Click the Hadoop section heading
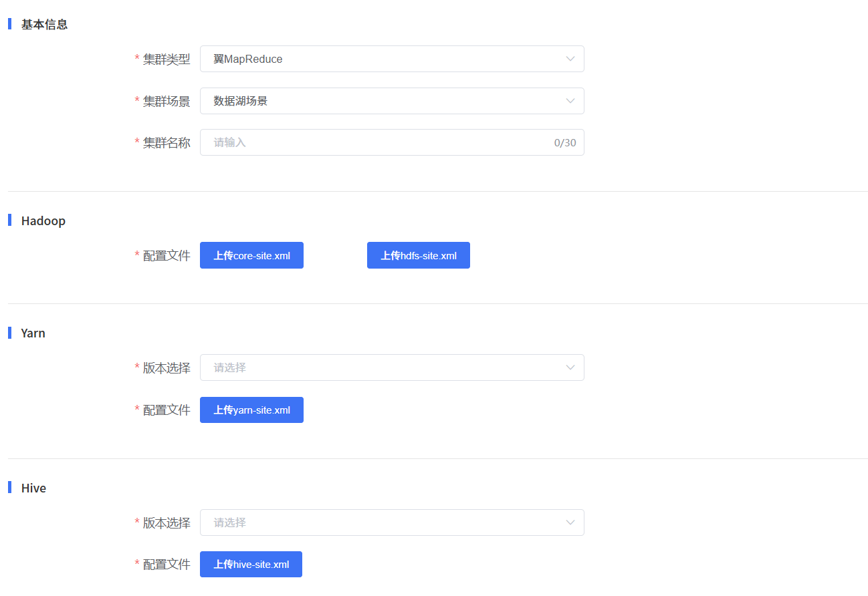This screenshot has width=868, height=596. (43, 220)
